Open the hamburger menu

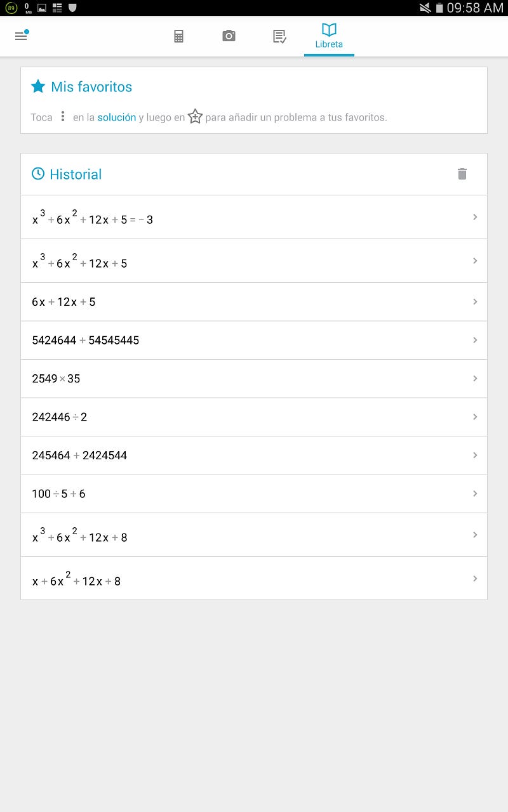click(21, 36)
